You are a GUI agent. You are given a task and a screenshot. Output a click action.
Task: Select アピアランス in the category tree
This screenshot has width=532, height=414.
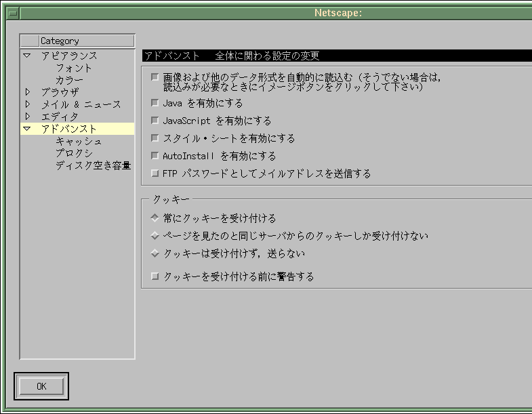69,56
